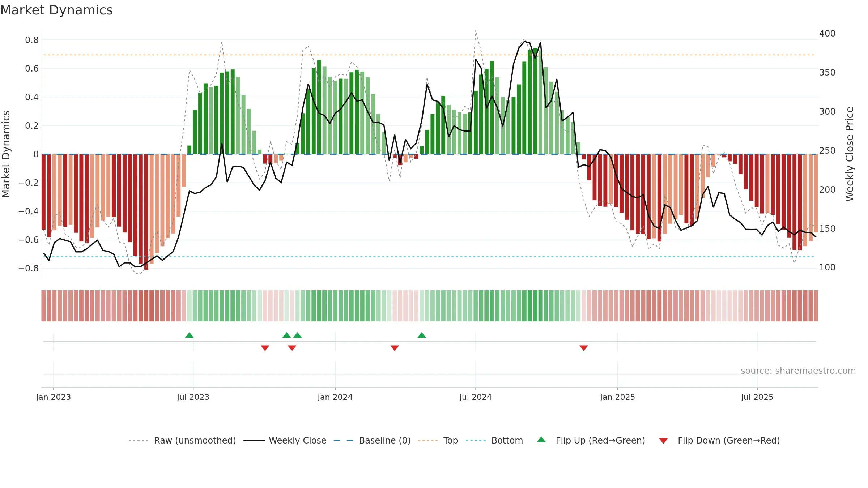The width and height of the screenshot is (868, 488).
Task: Click the cyan dotted Bottom threshold line
Action: 429,257
